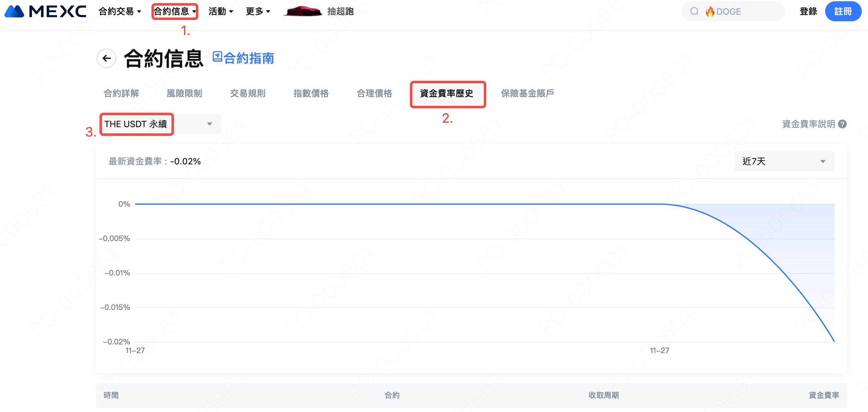The width and height of the screenshot is (868, 412).
Task: Click the search magnifier icon
Action: (694, 12)
